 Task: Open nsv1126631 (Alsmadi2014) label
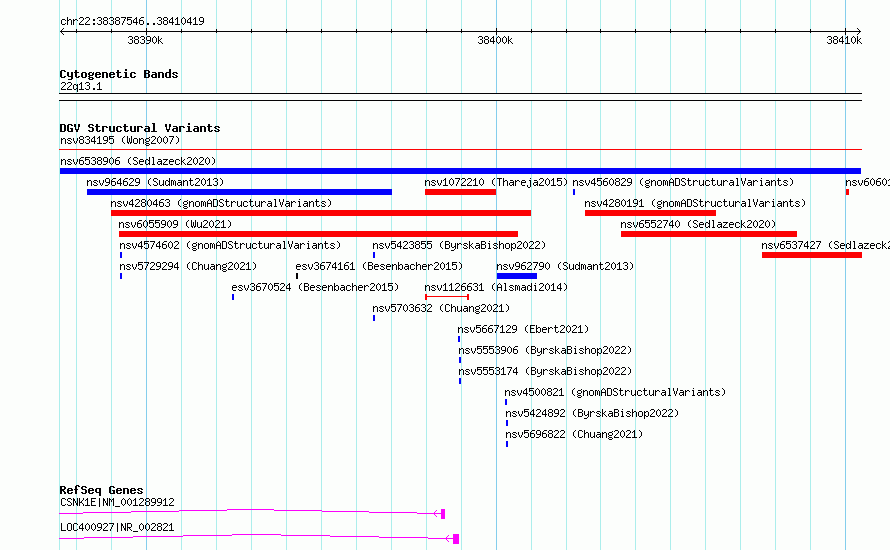tap(496, 287)
